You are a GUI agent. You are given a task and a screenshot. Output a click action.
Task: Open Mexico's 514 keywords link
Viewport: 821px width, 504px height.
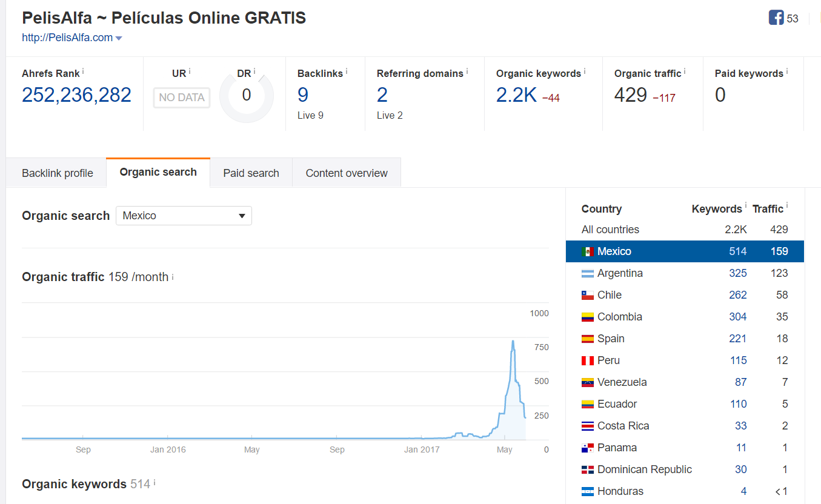point(738,251)
